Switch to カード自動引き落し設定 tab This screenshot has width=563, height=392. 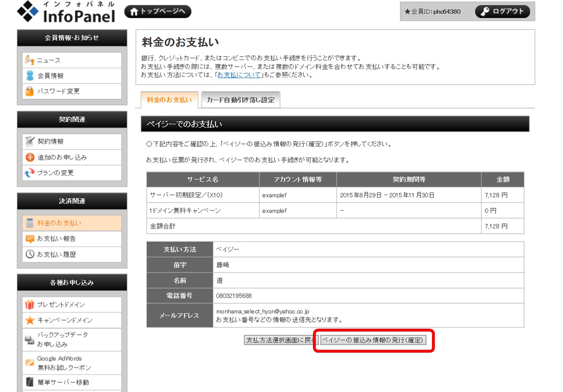point(240,100)
